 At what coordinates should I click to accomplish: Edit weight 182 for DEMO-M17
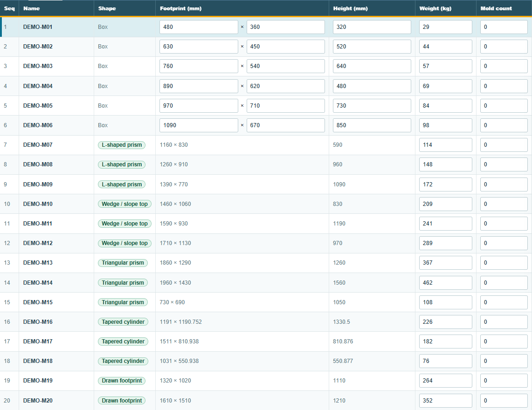(x=445, y=342)
